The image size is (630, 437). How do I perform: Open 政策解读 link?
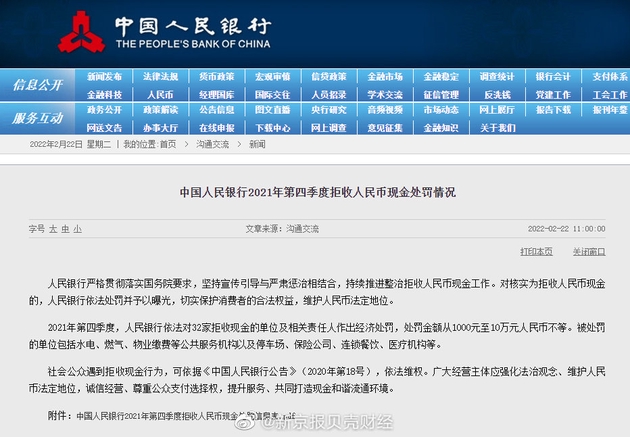pyautogui.click(x=160, y=110)
